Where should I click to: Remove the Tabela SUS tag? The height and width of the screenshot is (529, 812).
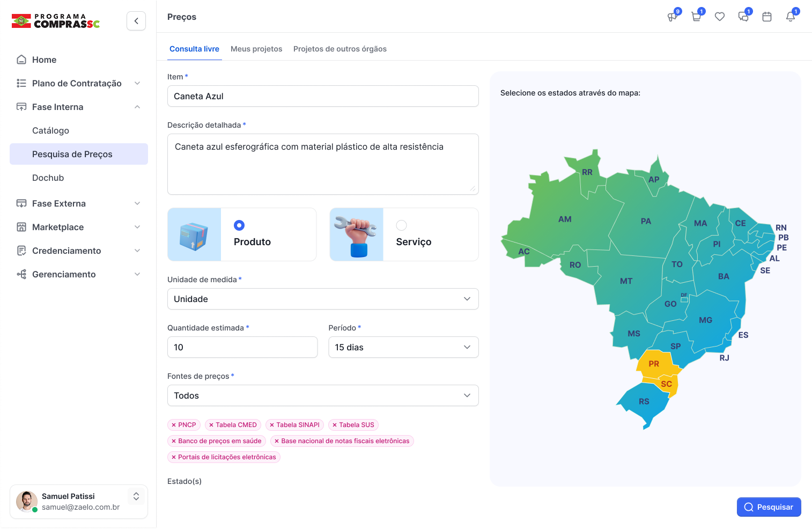coord(335,425)
